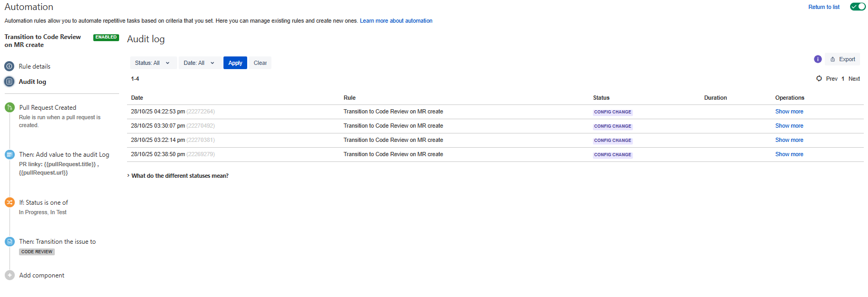The width and height of the screenshot is (868, 297).
Task: Open Then: Transition the issue to
Action: tap(57, 242)
